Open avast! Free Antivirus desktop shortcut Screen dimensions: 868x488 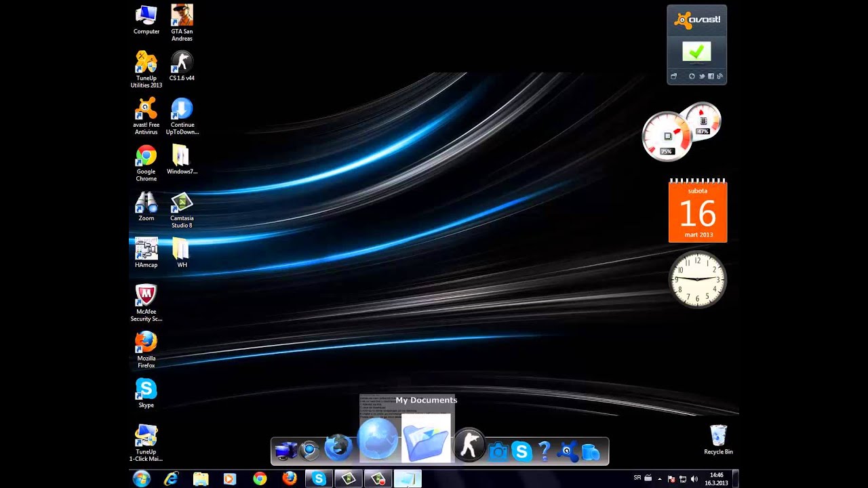(x=146, y=116)
